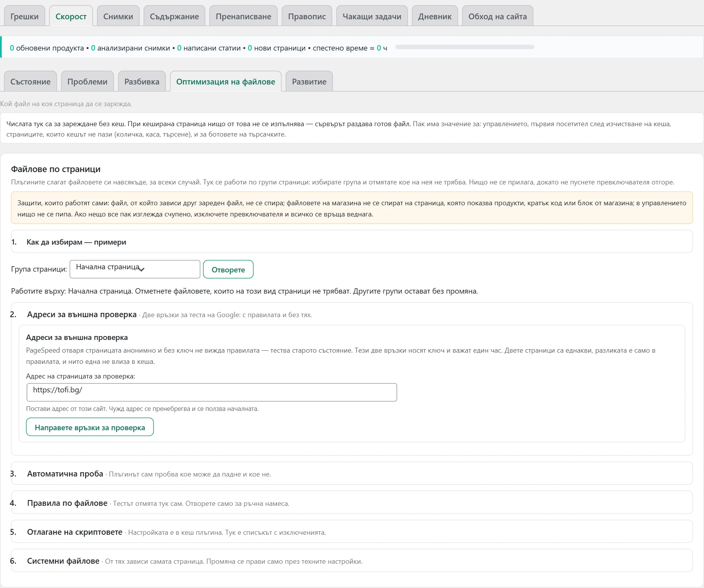Go to the Развитие sub-tab

pos(309,81)
